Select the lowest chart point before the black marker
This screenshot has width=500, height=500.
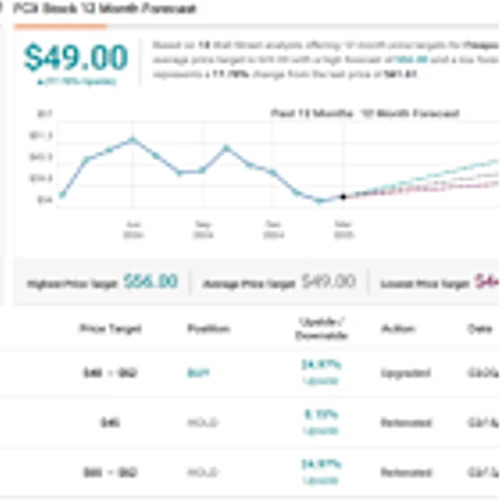pyautogui.click(x=320, y=201)
